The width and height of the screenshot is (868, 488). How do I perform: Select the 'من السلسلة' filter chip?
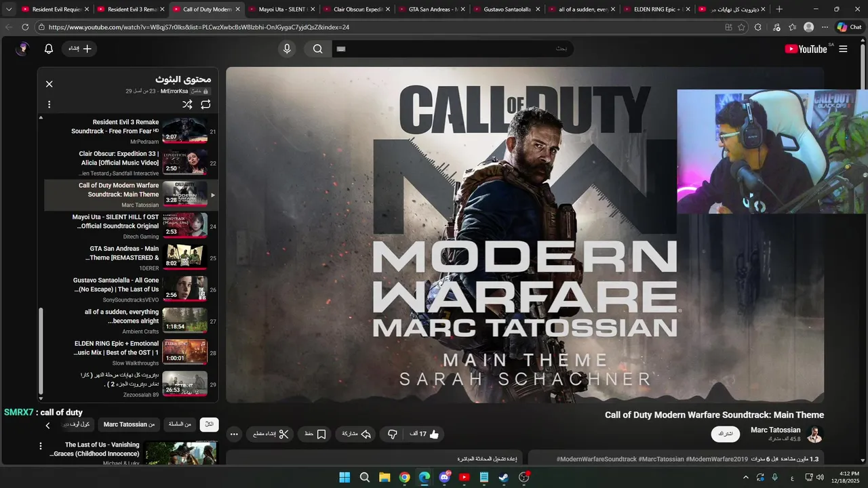coord(180,424)
